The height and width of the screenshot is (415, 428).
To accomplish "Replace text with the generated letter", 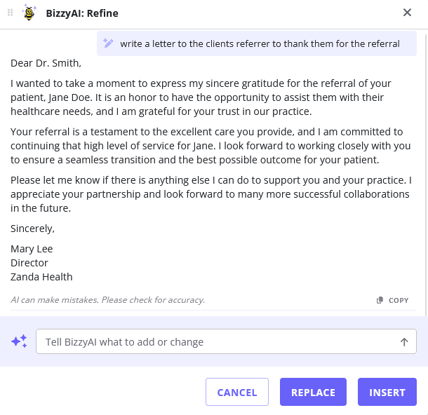I will [313, 392].
